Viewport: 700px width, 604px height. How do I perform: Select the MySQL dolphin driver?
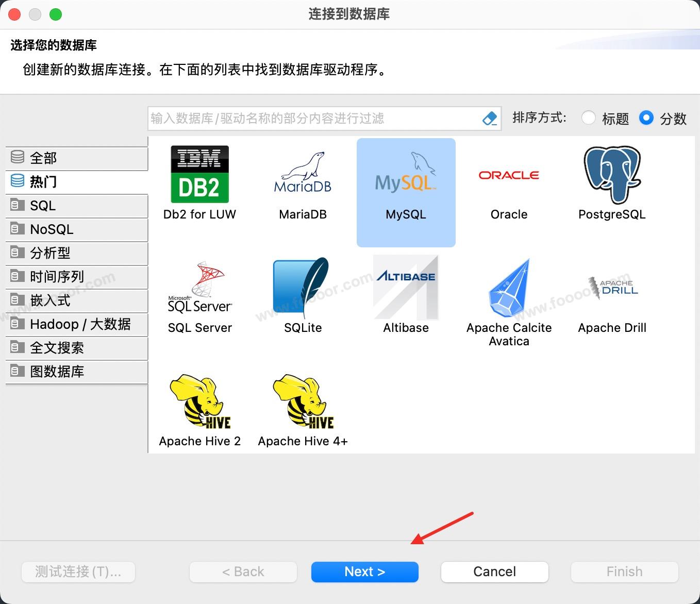[x=406, y=175]
